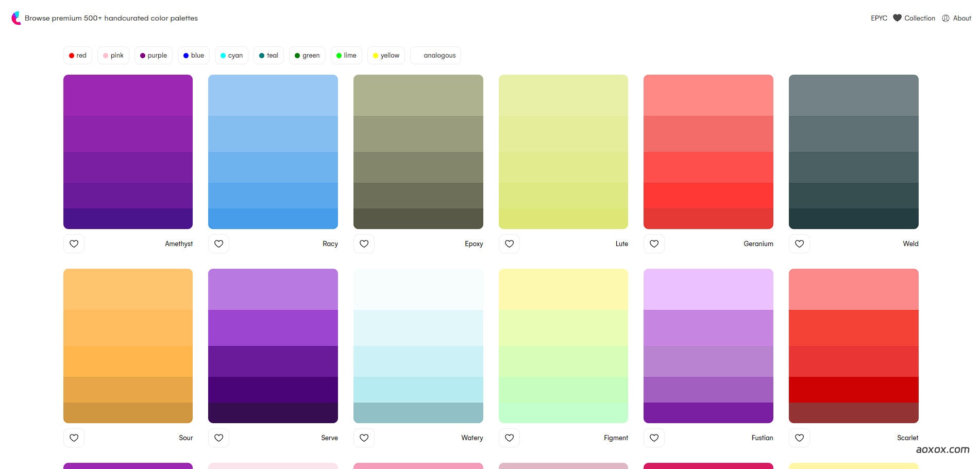Choose the teal filter chip
Viewport: 980px width, 469px height.
tap(268, 56)
